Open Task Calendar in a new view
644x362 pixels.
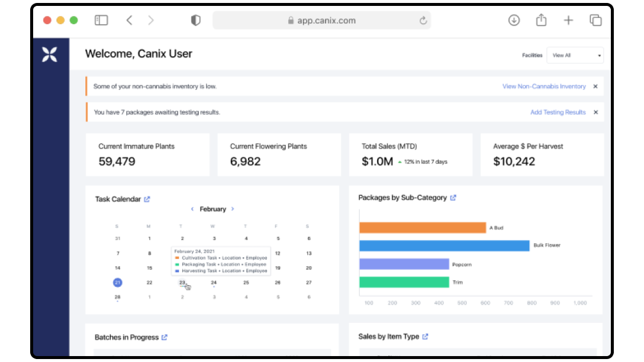click(x=147, y=199)
